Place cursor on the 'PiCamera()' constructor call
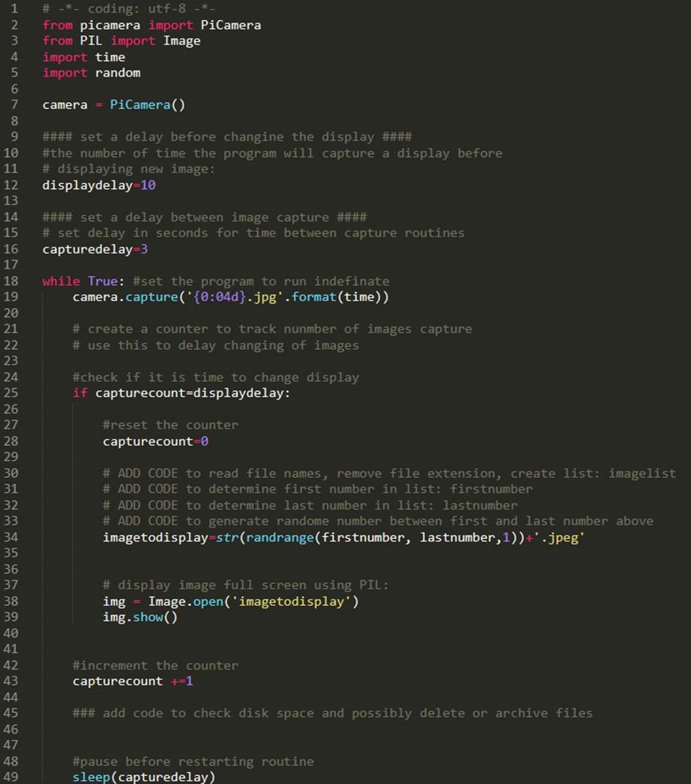Viewport: 691px width, 784px height. (x=147, y=105)
